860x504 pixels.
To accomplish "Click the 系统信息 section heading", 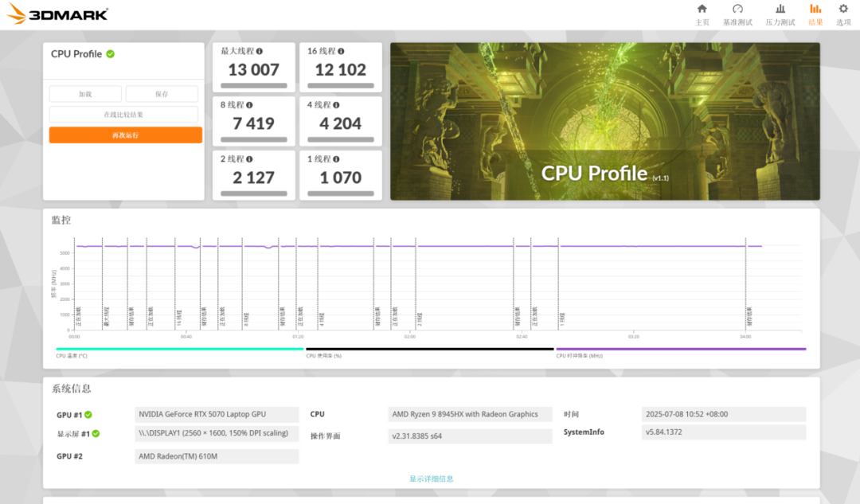I will point(72,389).
